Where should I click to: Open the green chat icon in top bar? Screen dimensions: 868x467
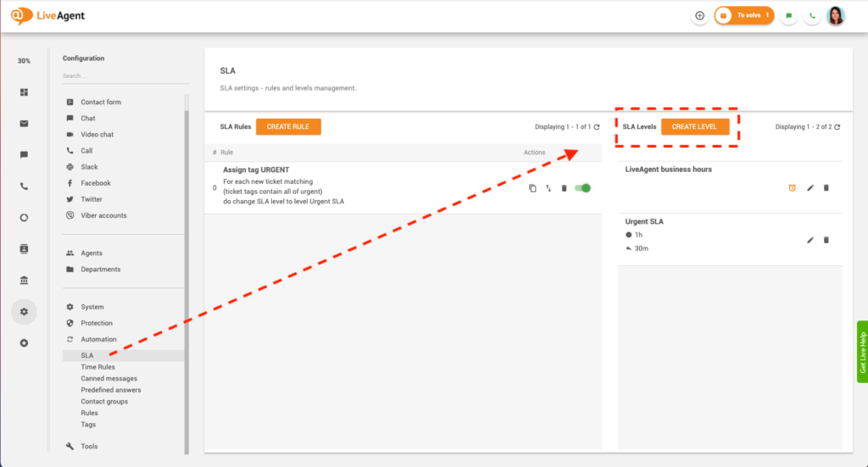point(789,15)
